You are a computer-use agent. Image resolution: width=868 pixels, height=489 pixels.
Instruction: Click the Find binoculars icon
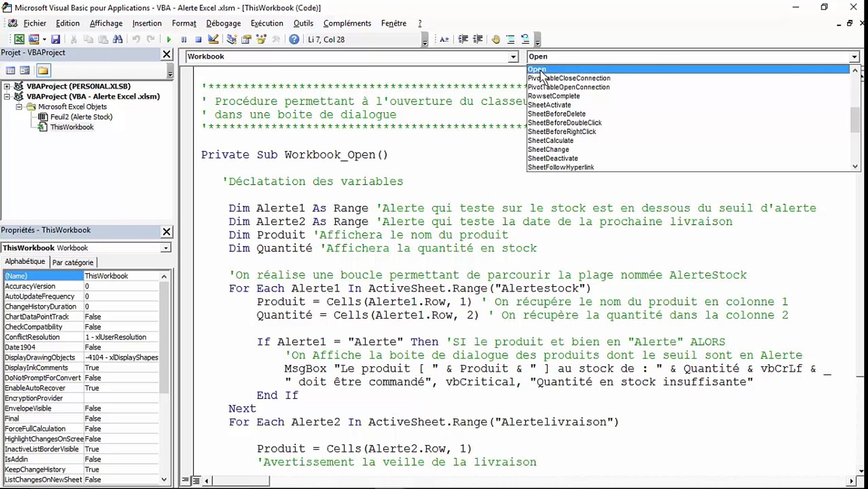(118, 39)
